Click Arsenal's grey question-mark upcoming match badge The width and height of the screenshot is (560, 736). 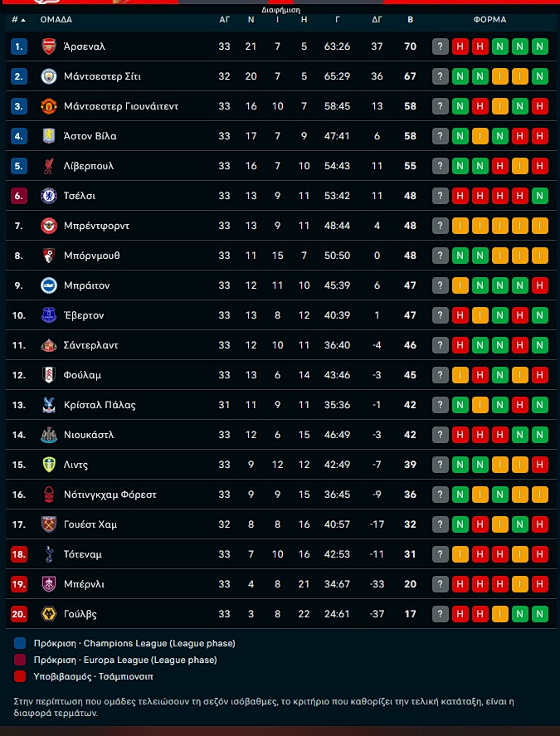[441, 46]
